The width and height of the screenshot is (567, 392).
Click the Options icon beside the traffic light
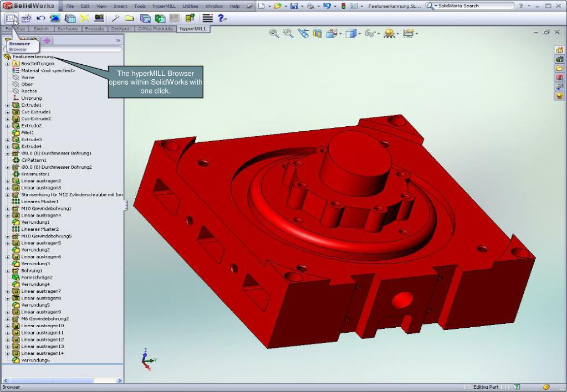[x=354, y=6]
